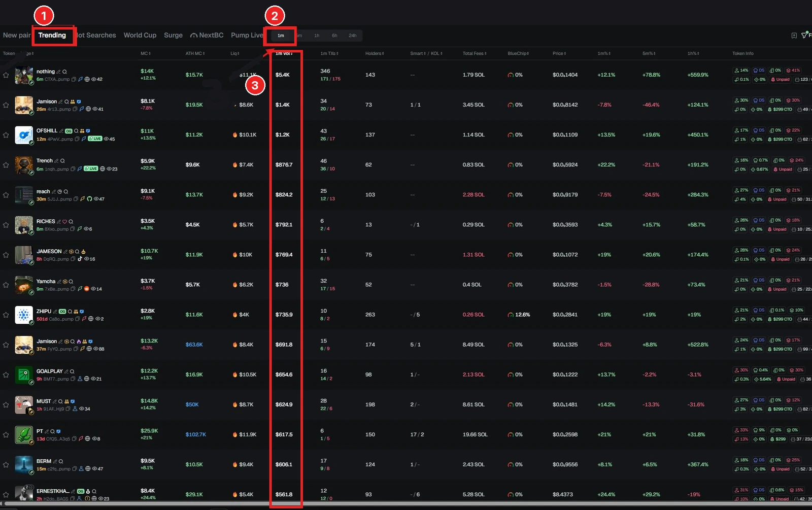The image size is (812, 510).
Task: Click heart icon beside RICHES name
Action: (x=64, y=221)
